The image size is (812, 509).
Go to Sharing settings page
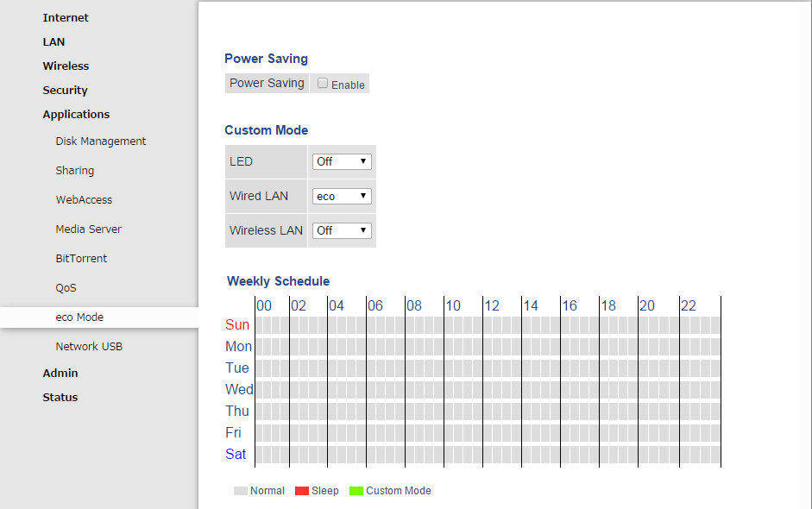(x=74, y=170)
